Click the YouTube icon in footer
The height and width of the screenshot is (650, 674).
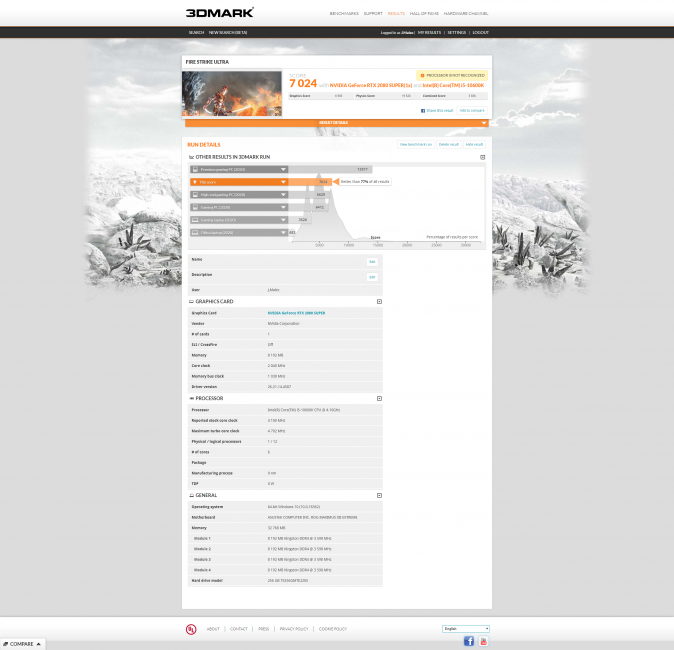pyautogui.click(x=484, y=641)
